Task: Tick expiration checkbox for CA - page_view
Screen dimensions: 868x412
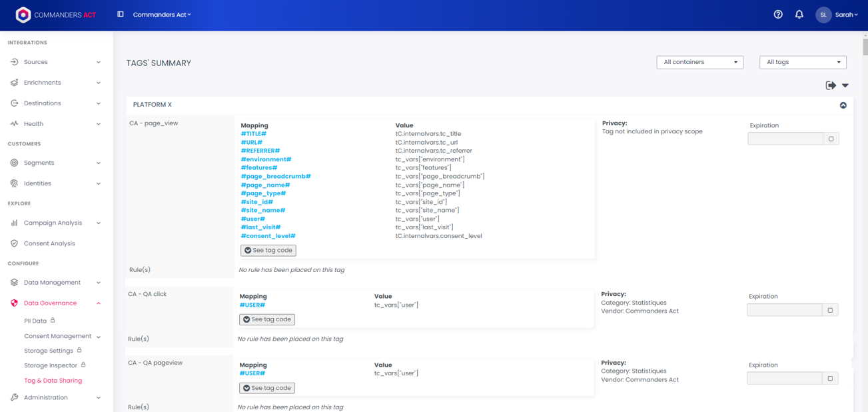Action: coord(831,139)
